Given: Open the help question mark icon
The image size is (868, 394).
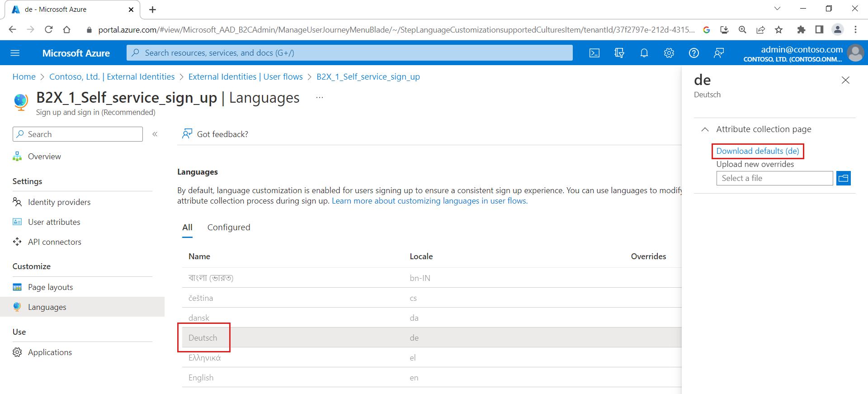Looking at the screenshot, I should click(694, 53).
